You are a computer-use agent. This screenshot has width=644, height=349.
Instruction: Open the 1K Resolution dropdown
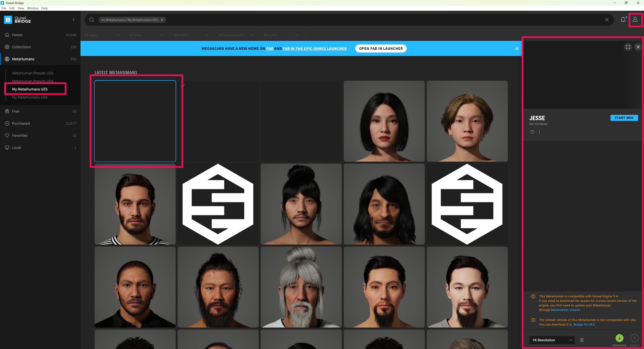pos(552,340)
